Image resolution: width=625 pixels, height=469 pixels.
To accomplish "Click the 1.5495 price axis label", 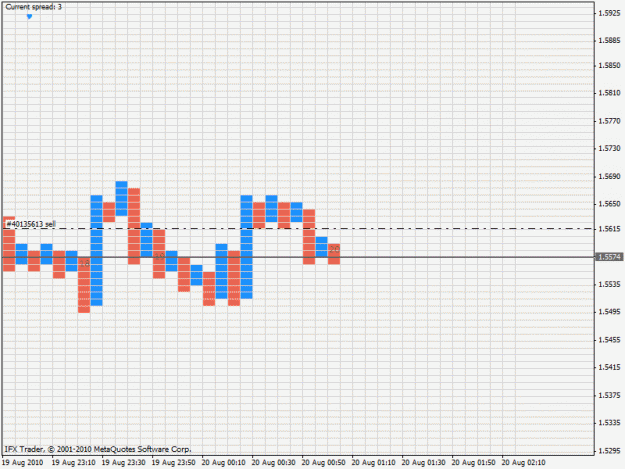I will click(x=609, y=312).
